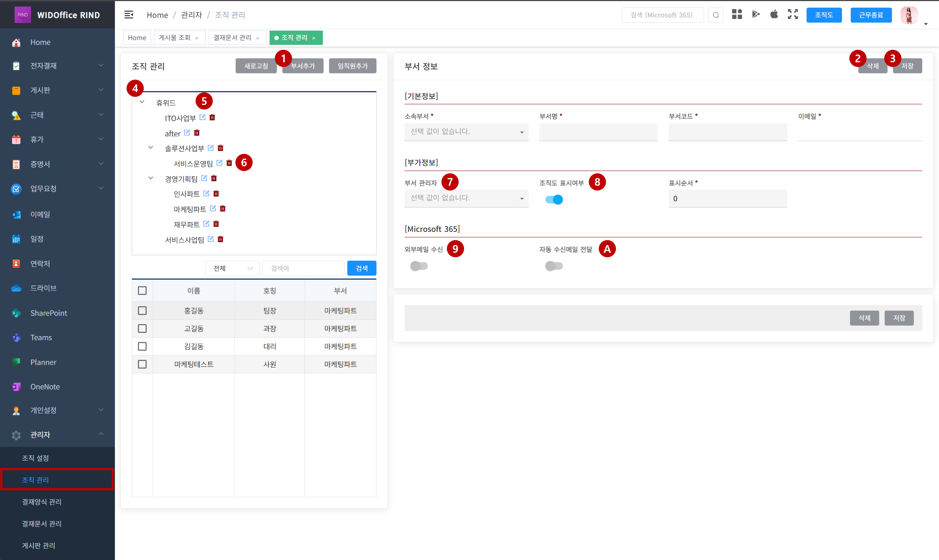
Task: Open Teams from the sidebar
Action: (41, 337)
